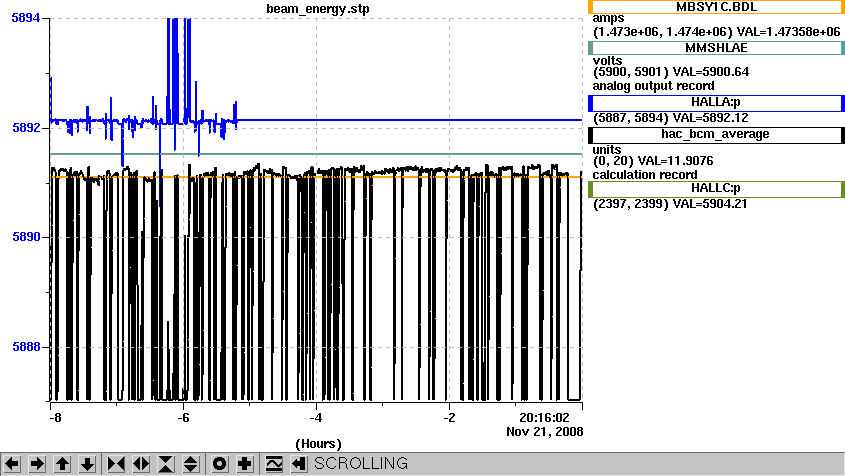Pan the graph right with the arrow button
Image resolution: width=845 pixels, height=476 pixels.
37,464
